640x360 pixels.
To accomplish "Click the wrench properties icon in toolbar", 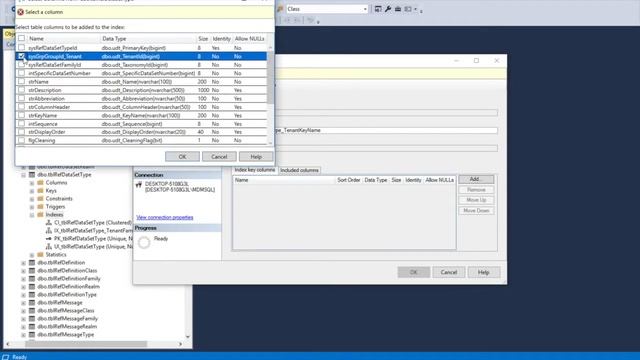I will (x=388, y=9).
